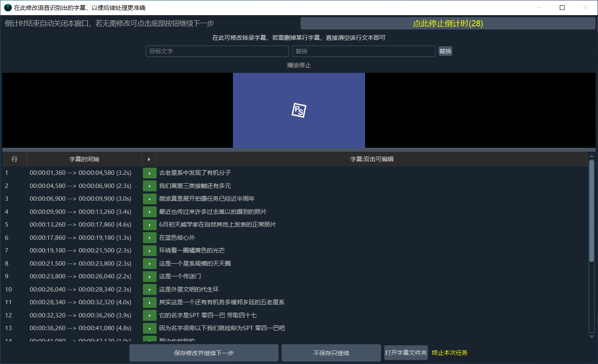
Task: Select timecode 00:00:36,260 --> 00:00:41,080
Action: (80, 328)
